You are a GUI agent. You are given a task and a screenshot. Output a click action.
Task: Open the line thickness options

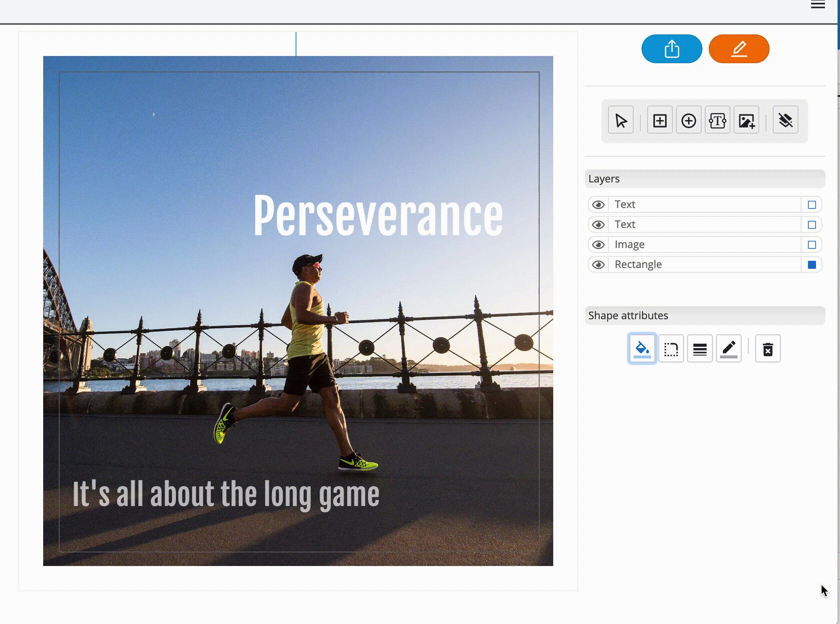[x=700, y=349]
